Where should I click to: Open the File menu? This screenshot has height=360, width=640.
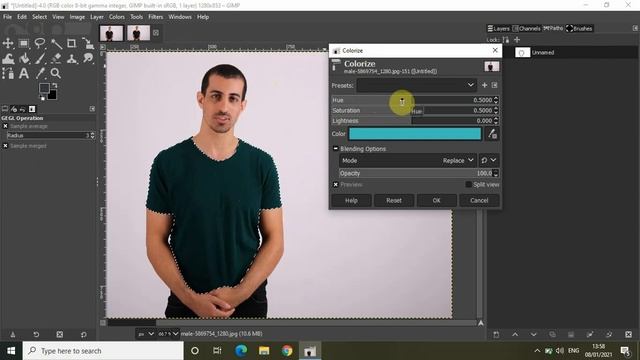pyautogui.click(x=7, y=17)
